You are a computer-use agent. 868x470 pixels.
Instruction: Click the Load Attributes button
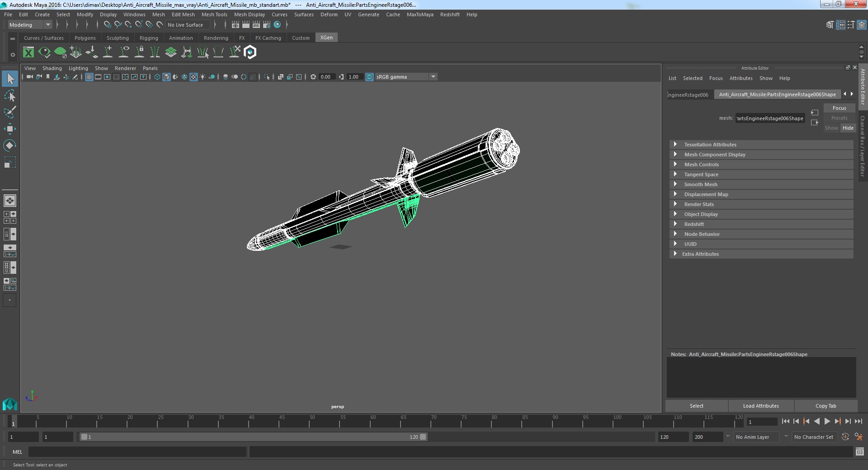[x=761, y=406]
